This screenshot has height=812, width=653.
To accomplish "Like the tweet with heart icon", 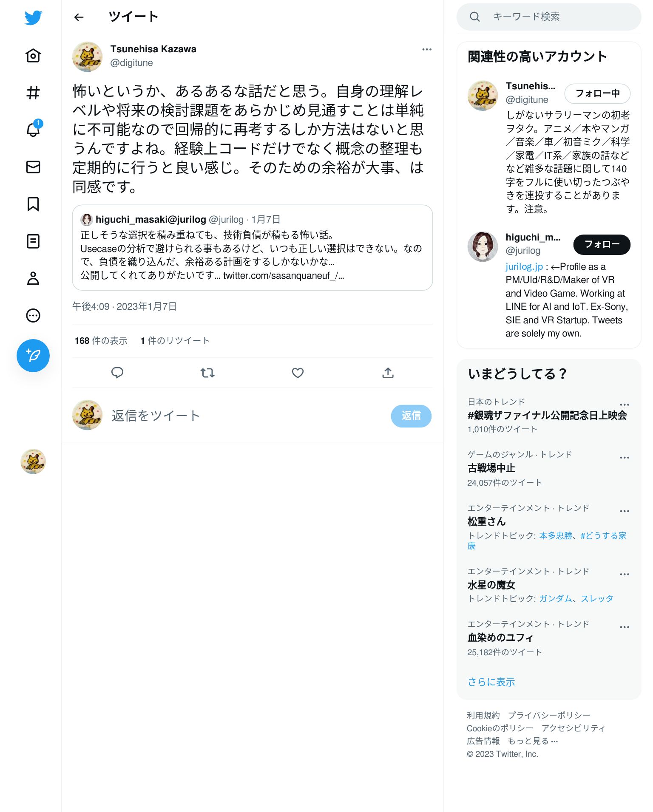I will tap(298, 373).
